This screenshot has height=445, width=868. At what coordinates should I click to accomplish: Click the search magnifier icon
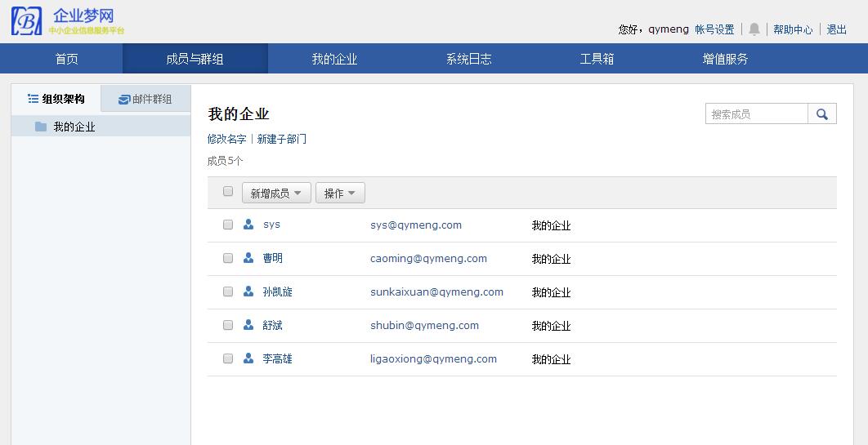click(821, 114)
